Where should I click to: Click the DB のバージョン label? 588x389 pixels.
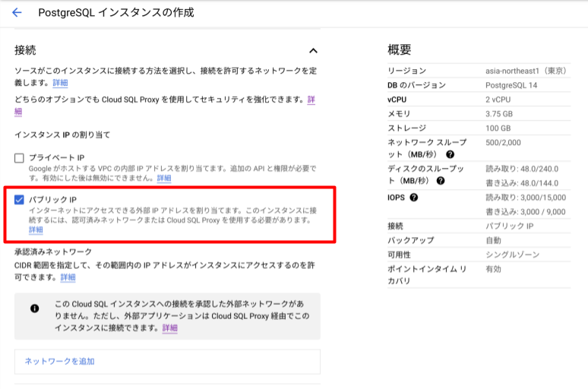pos(416,85)
